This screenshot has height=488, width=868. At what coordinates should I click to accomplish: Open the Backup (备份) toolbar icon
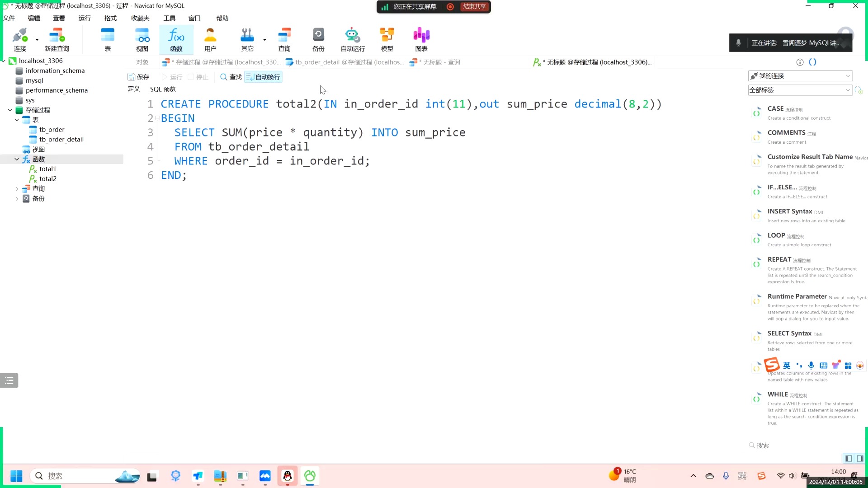(318, 39)
